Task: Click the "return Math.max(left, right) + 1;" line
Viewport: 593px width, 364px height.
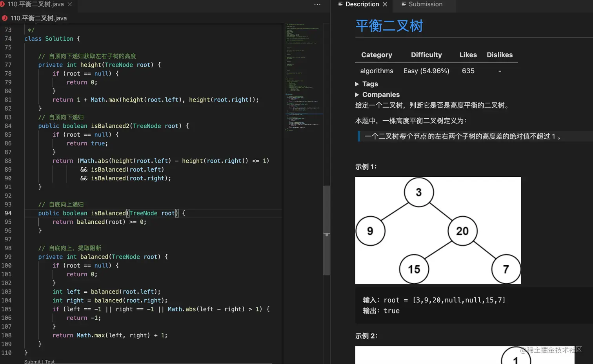Action: (x=110, y=335)
